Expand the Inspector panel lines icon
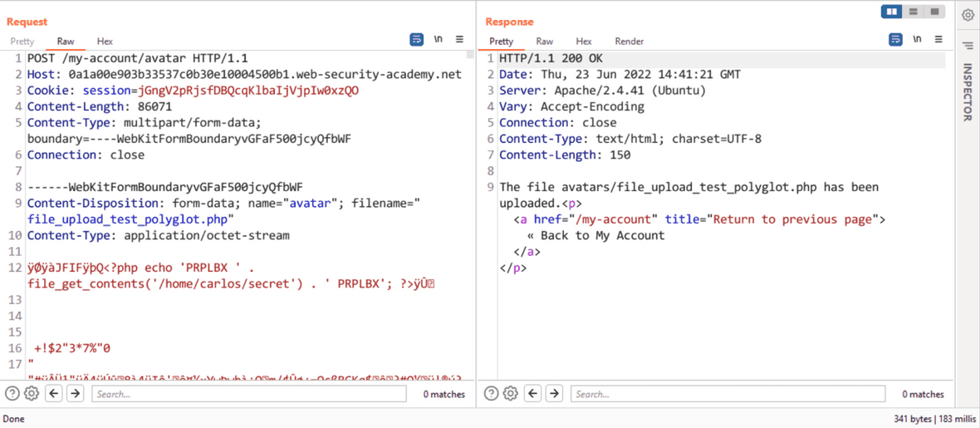This screenshot has width=980, height=428. [968, 45]
